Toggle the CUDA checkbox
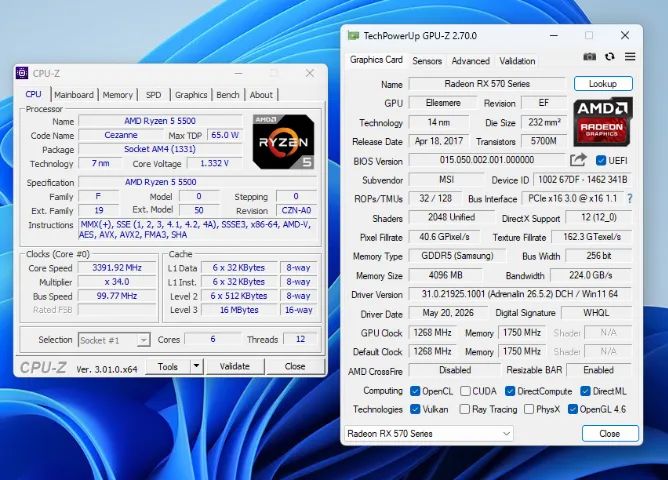 click(x=465, y=391)
